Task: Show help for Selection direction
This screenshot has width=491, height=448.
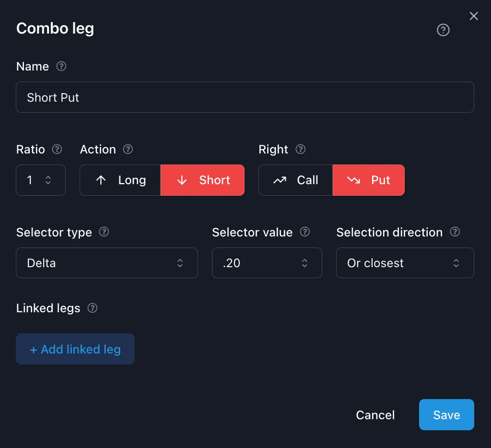Action: click(x=455, y=232)
